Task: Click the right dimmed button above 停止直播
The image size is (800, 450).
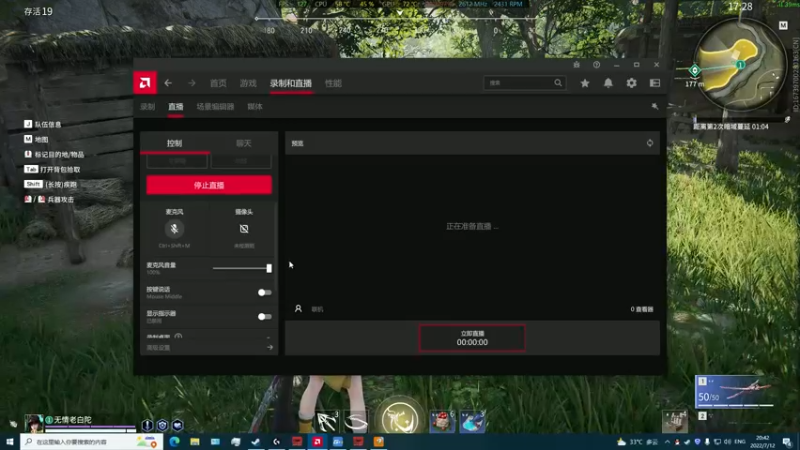Action: pyautogui.click(x=241, y=161)
